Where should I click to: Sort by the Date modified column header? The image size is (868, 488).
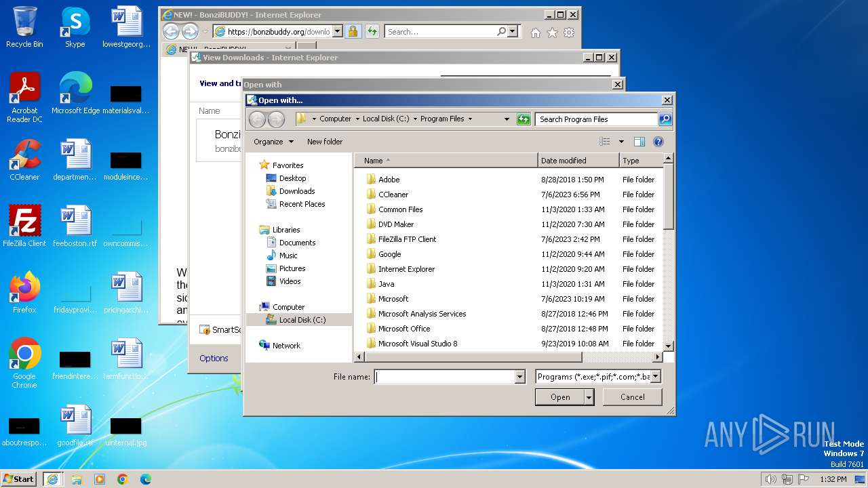click(x=578, y=161)
